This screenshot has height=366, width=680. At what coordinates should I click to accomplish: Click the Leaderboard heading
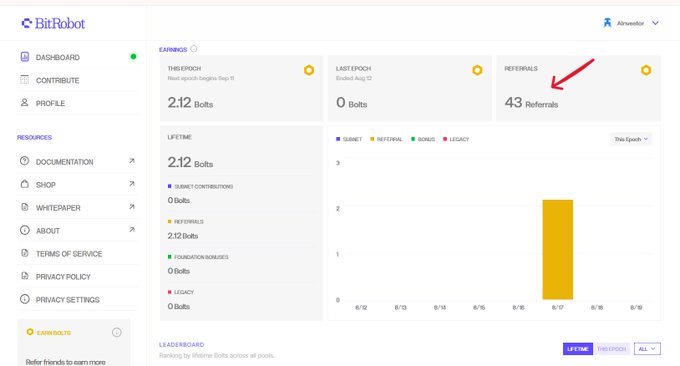coord(181,345)
